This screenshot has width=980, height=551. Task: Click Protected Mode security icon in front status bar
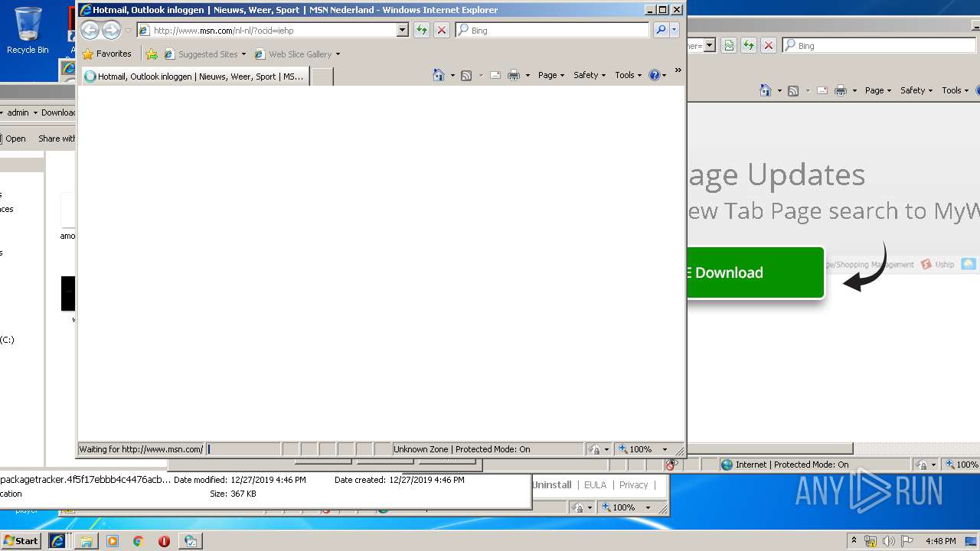(595, 449)
